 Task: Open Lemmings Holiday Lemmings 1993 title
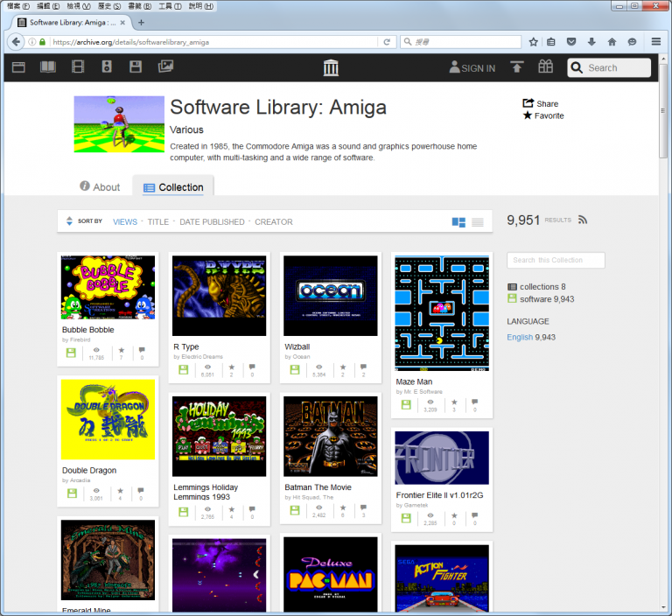click(206, 492)
